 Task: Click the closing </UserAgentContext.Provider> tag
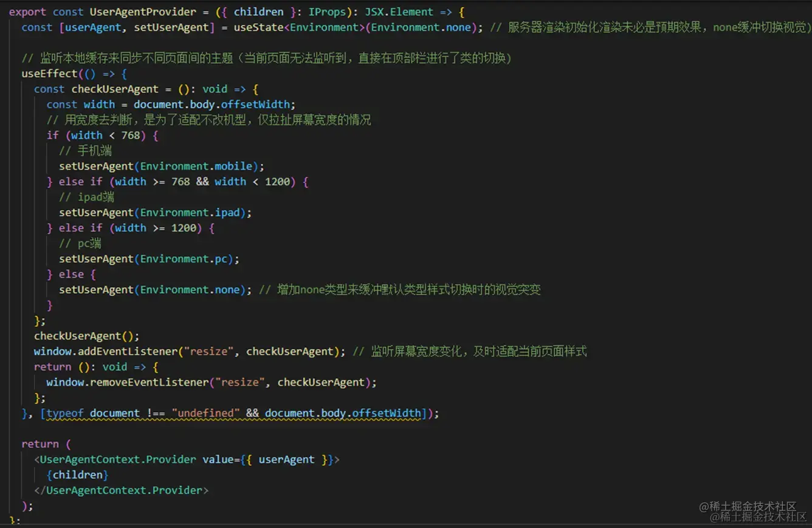click(122, 491)
